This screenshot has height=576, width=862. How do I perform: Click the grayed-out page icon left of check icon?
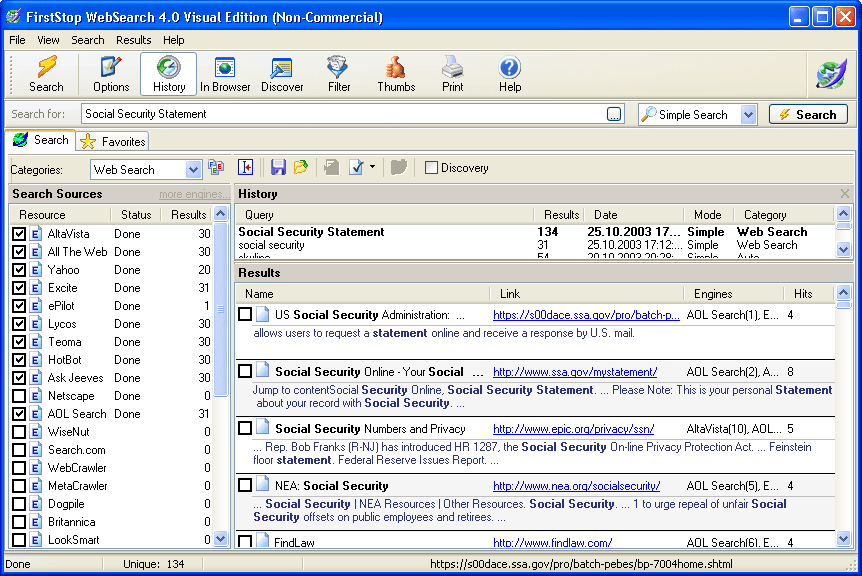(331, 168)
